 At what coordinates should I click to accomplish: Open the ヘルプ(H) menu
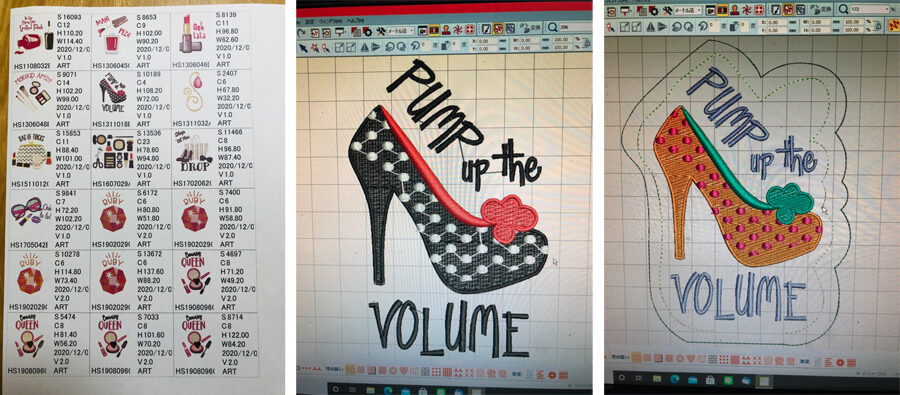(355, 21)
